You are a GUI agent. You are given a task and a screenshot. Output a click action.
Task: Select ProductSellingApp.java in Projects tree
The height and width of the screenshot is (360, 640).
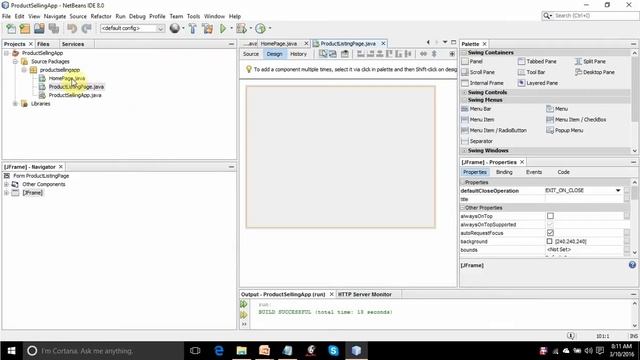[75, 95]
